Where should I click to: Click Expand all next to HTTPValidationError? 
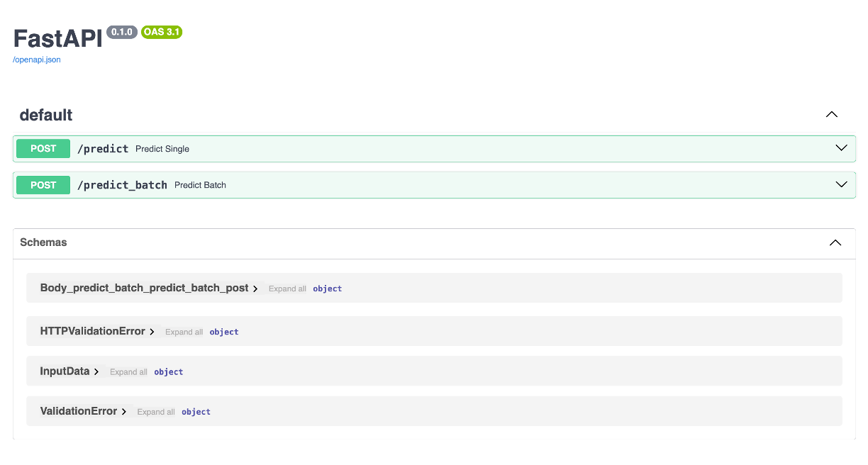(184, 332)
